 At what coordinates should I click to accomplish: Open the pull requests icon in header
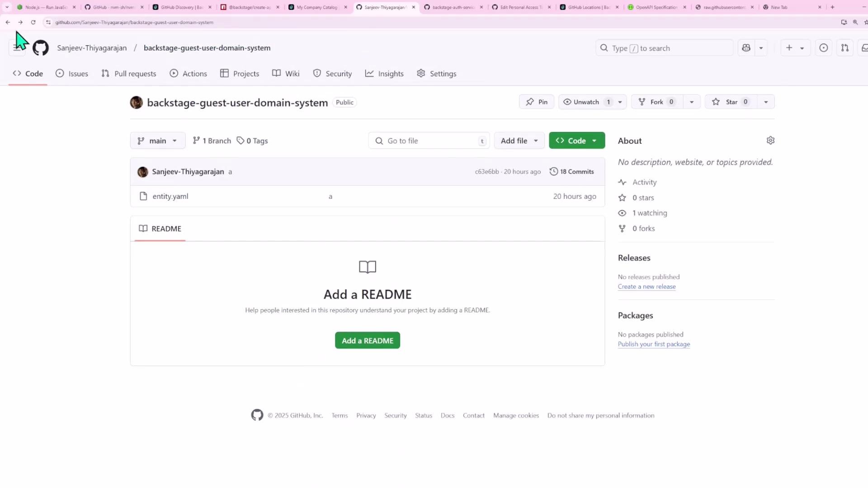pos(845,48)
